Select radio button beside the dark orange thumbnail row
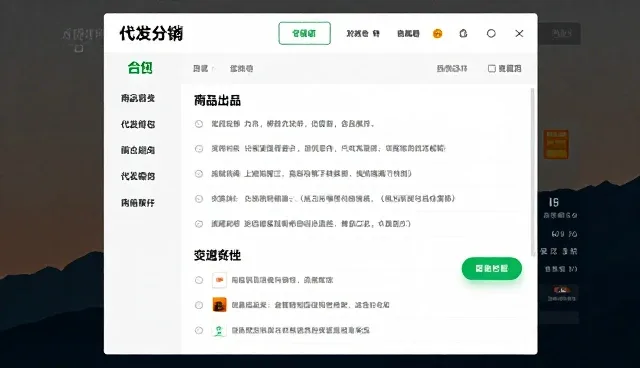The image size is (640, 368). (x=199, y=305)
